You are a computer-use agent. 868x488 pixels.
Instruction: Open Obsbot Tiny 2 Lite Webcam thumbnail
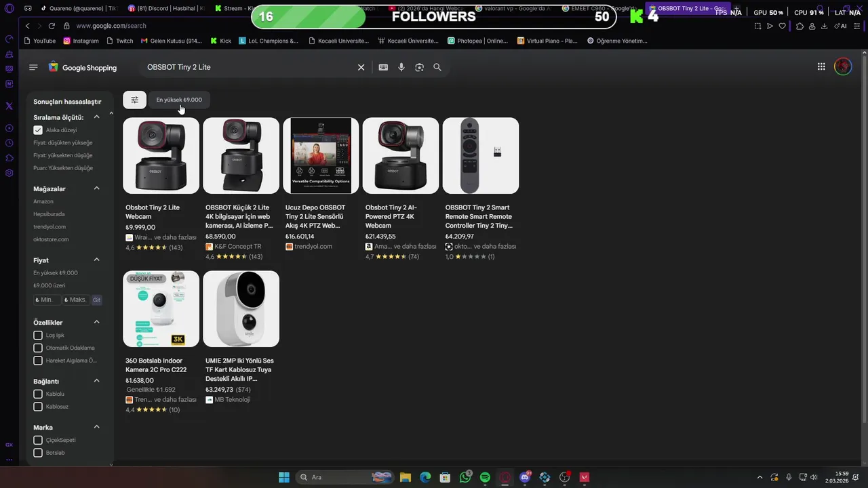[161, 156]
